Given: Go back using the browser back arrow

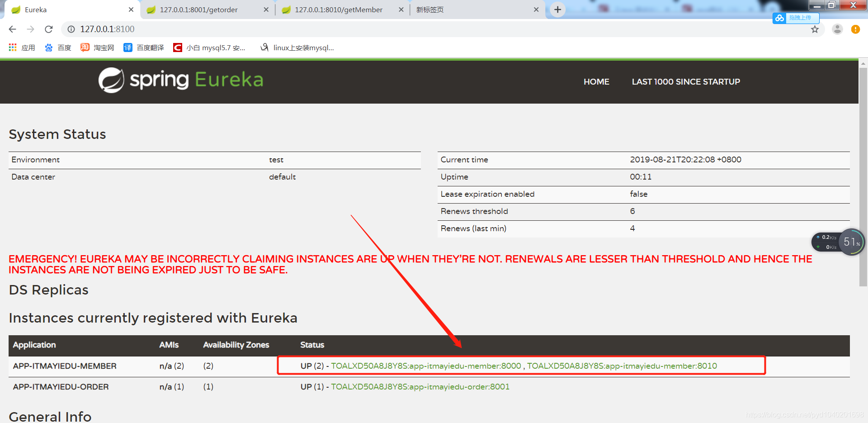Looking at the screenshot, I should [x=12, y=29].
